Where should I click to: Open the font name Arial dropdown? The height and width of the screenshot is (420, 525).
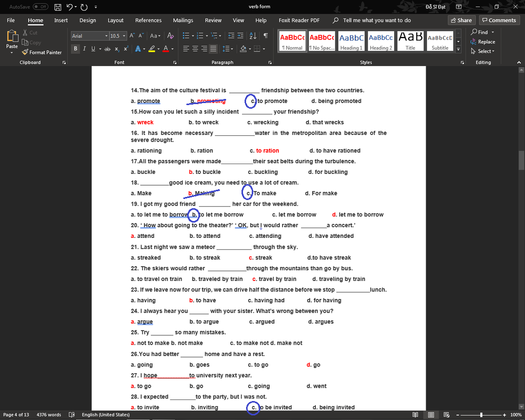click(x=107, y=36)
